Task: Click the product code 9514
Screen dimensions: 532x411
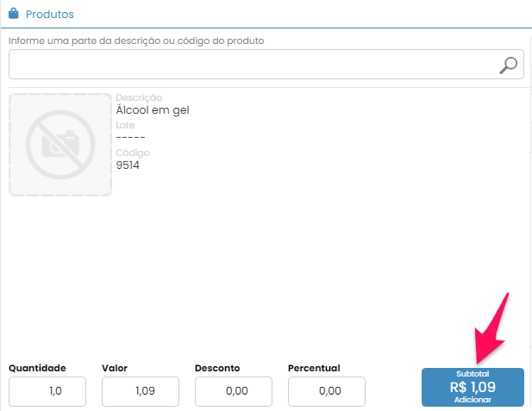Action: pyautogui.click(x=128, y=165)
